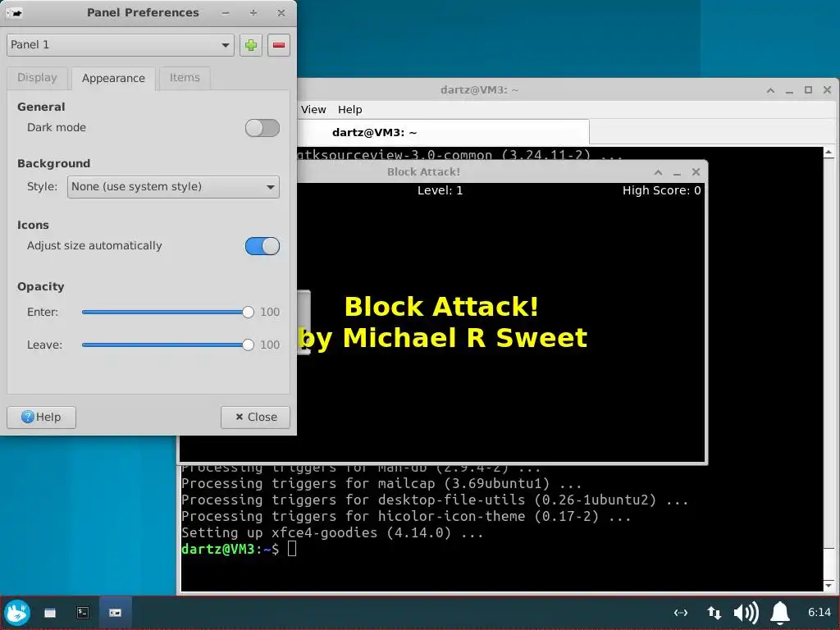The width and height of the screenshot is (840, 630).
Task: Open the Xfce applications menu mouse icon
Action: (17, 612)
